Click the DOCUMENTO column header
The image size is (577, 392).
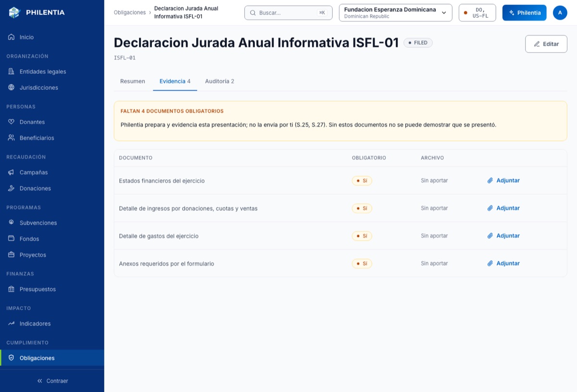136,158
